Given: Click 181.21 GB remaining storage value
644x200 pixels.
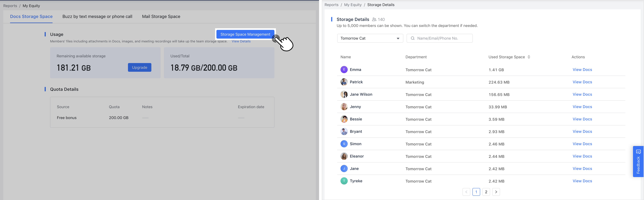Looking at the screenshot, I should pyautogui.click(x=74, y=68).
